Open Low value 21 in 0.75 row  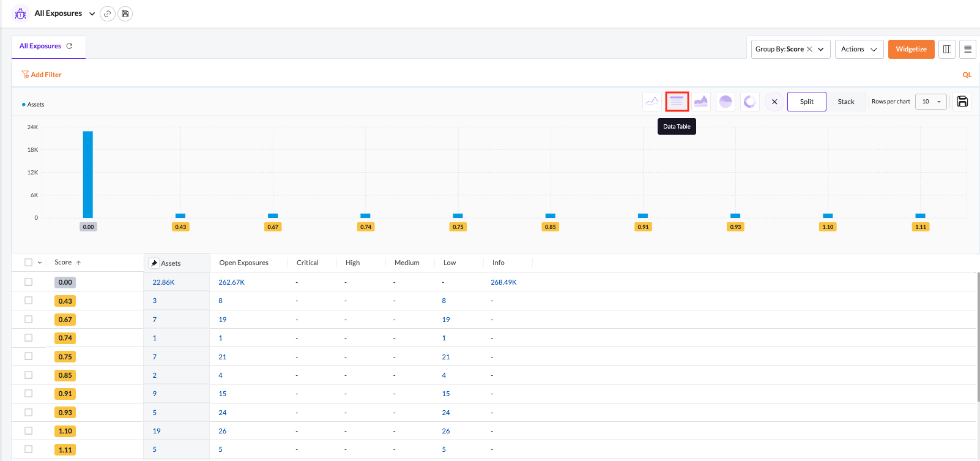(x=446, y=357)
